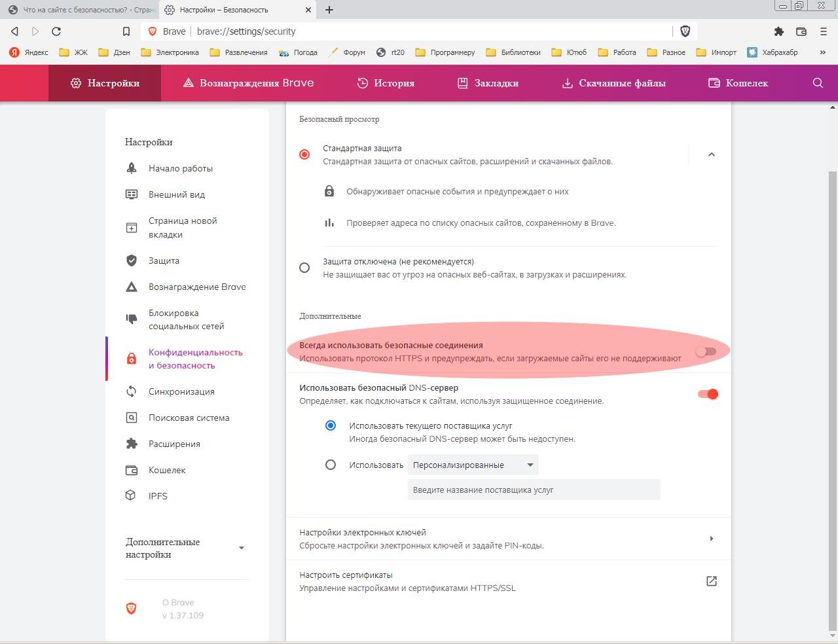The height and width of the screenshot is (644, 838).
Task: Open Кошелек sidebar icon
Action: 132,470
